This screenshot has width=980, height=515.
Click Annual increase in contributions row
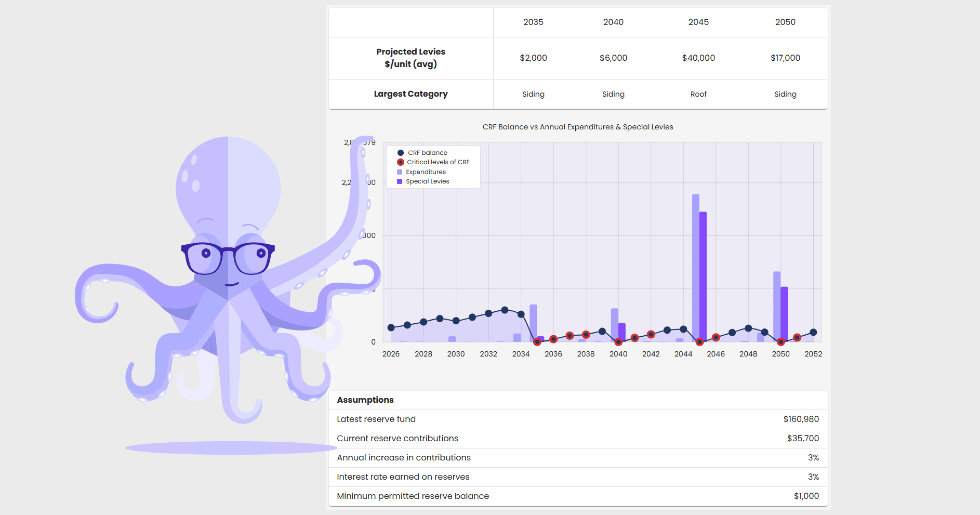[x=578, y=458]
